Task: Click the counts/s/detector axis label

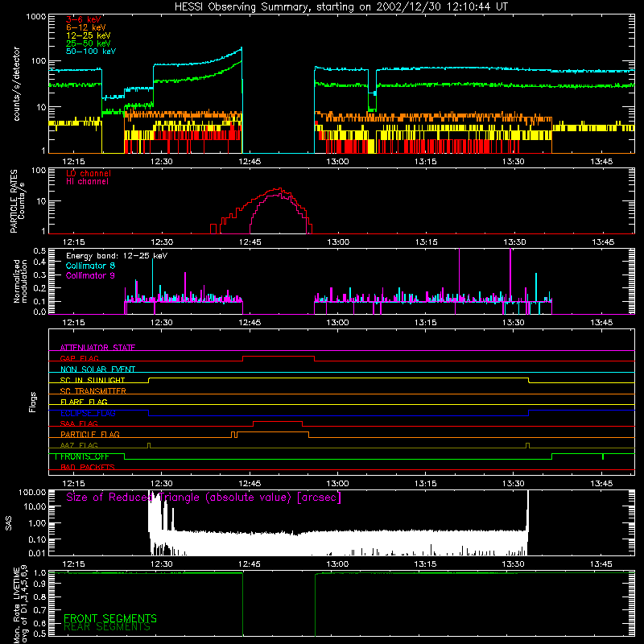Action: [x=16, y=84]
